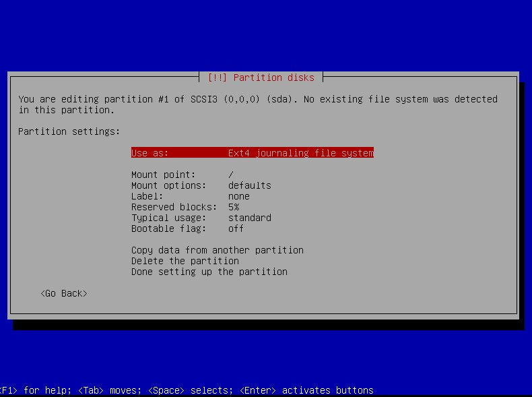This screenshot has height=397, width=532.
Task: Click the F1 help hint in the bottom bar
Action: [35, 390]
